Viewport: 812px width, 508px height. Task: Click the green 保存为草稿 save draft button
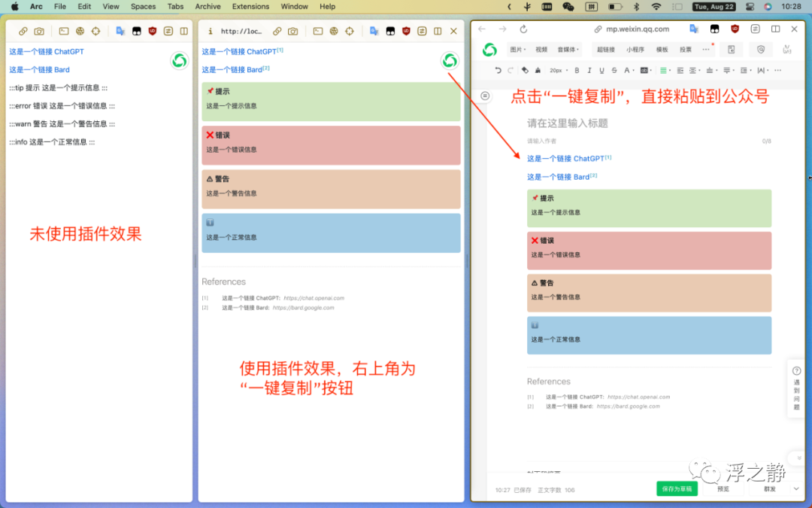click(677, 489)
